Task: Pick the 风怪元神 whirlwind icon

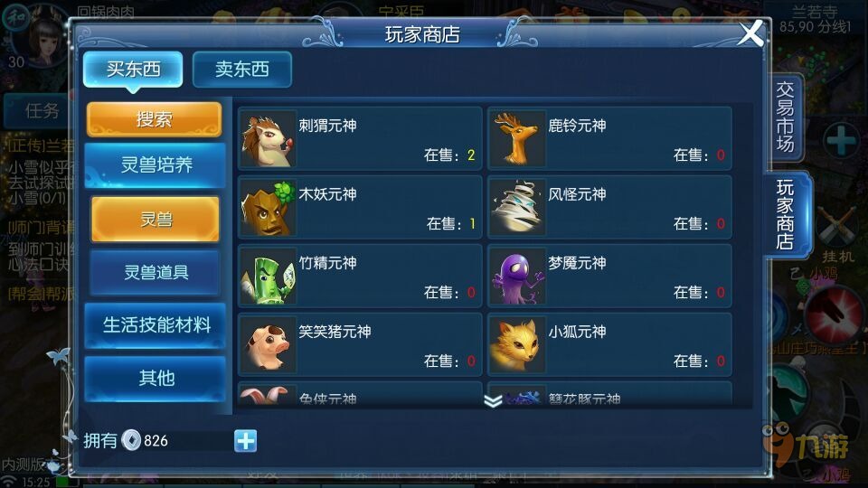Action: click(517, 208)
